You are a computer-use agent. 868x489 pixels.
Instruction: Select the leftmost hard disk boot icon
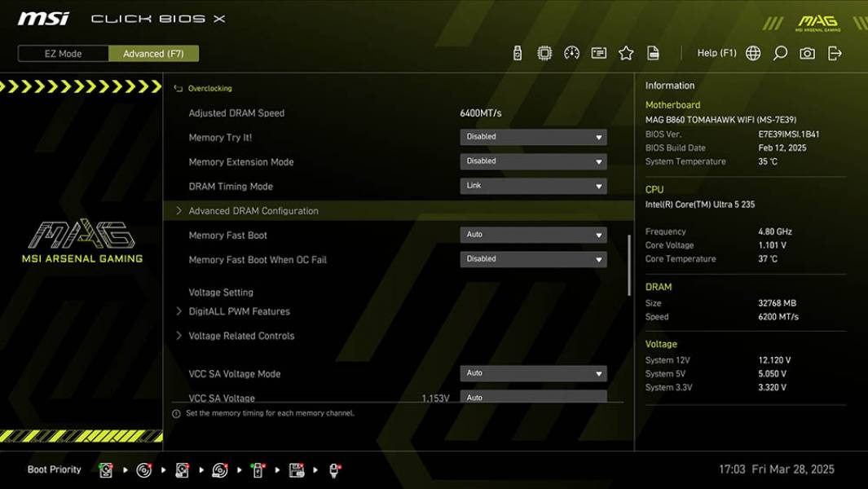106,470
